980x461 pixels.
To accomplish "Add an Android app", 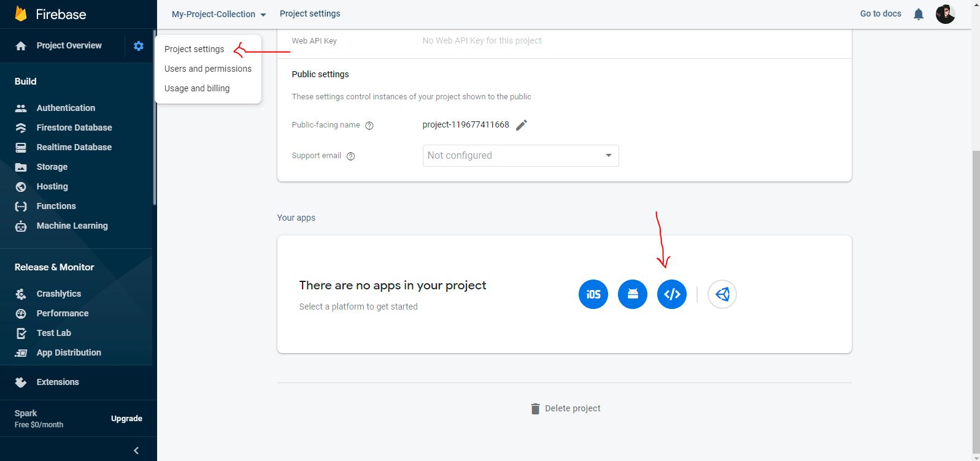I will 633,294.
